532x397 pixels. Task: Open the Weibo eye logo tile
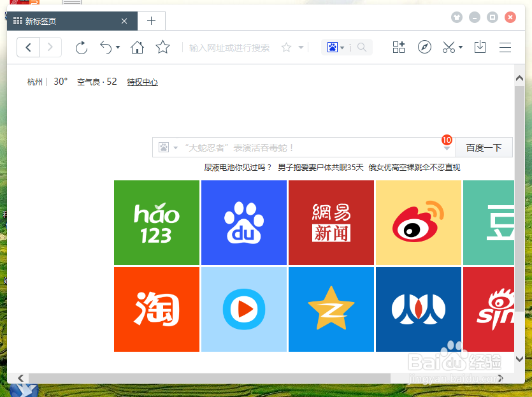pos(419,222)
